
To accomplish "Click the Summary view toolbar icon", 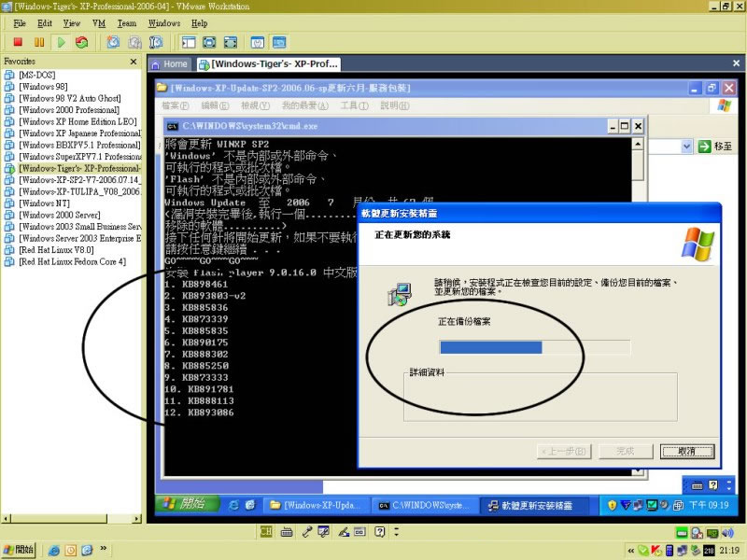I will (258, 42).
